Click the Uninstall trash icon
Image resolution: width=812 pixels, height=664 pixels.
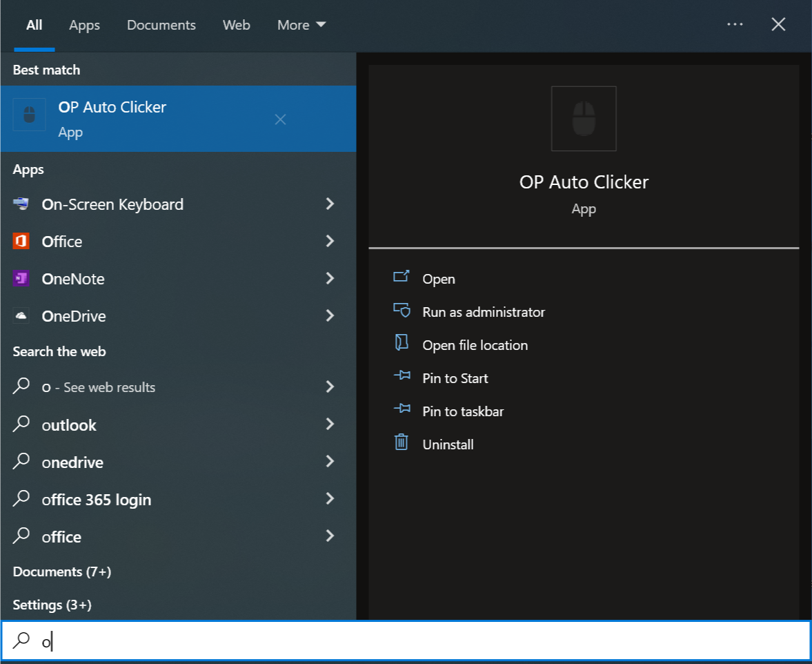pos(402,443)
